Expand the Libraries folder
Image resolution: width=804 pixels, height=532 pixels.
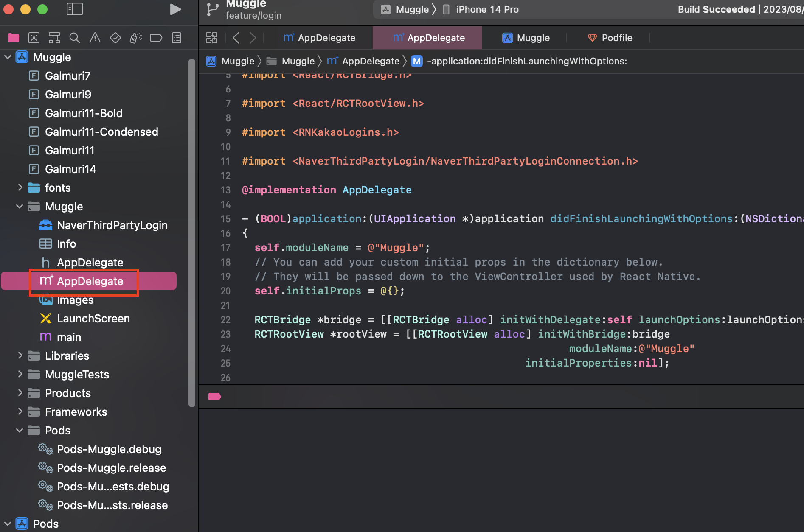pyautogui.click(x=20, y=356)
